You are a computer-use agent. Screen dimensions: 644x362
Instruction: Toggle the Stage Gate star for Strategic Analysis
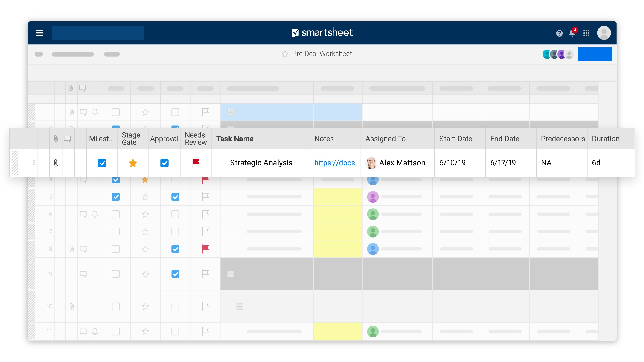pyautogui.click(x=133, y=163)
